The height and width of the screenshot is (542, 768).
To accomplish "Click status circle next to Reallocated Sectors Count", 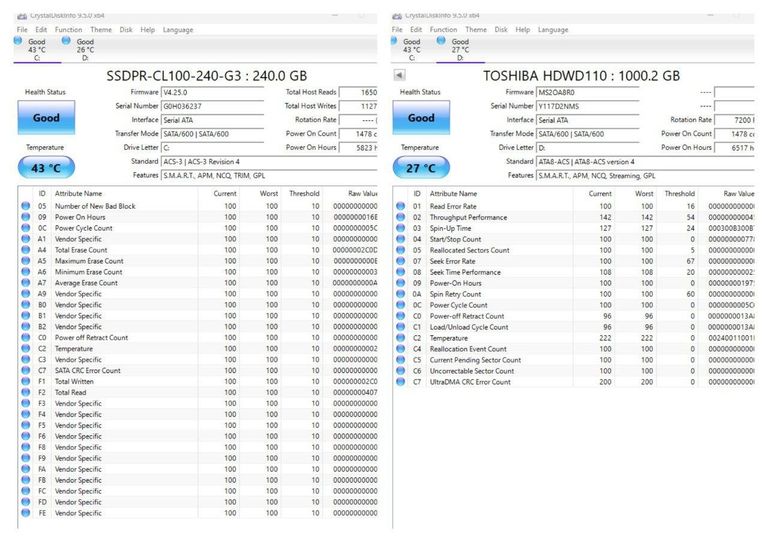I will (x=402, y=250).
